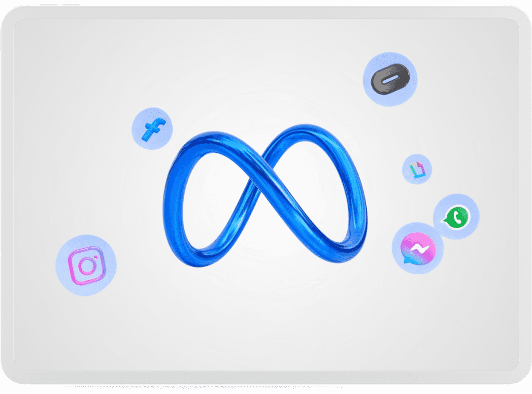Open the green WhatsApp icon
The image size is (532, 394).
pyautogui.click(x=456, y=217)
